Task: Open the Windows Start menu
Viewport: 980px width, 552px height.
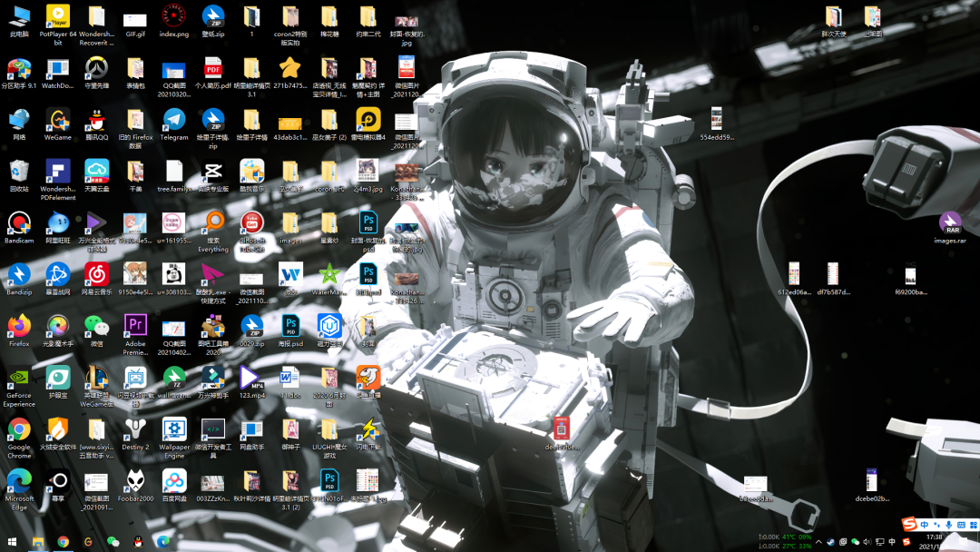Action: tap(12, 541)
